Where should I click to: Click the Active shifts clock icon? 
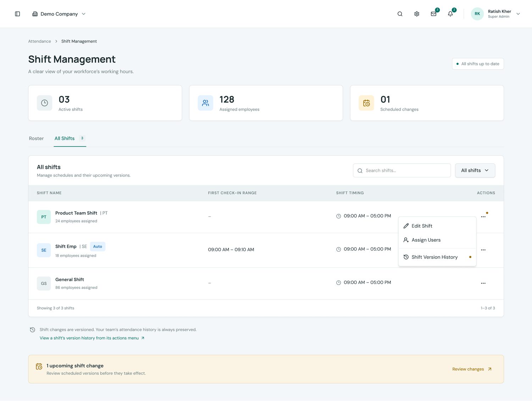click(x=44, y=103)
